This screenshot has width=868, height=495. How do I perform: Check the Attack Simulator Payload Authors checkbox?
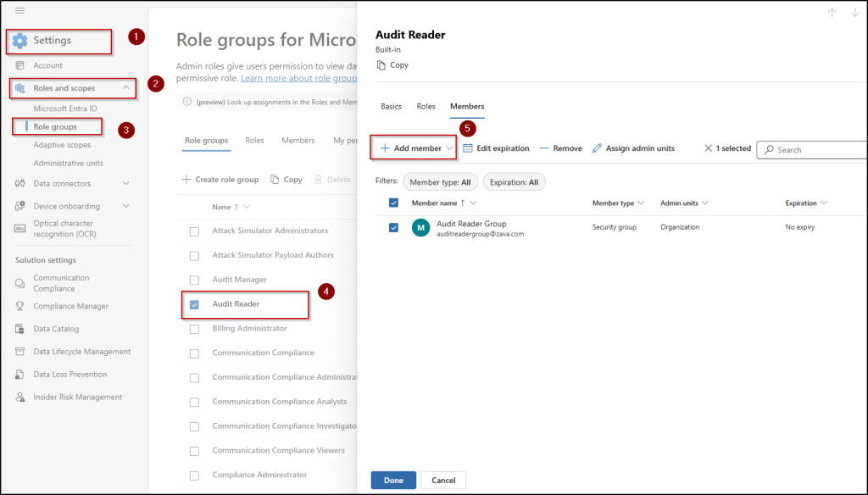pos(194,256)
